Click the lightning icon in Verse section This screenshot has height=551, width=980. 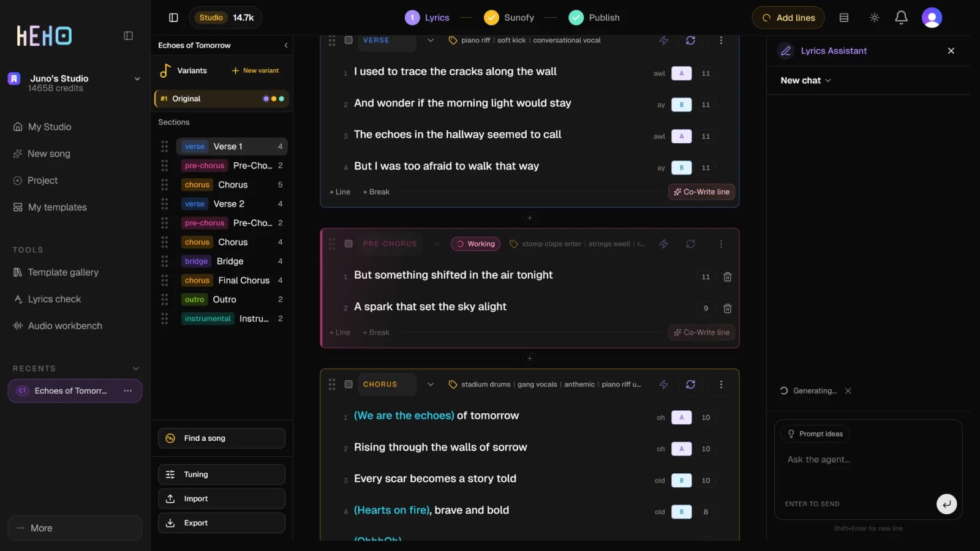(x=663, y=40)
